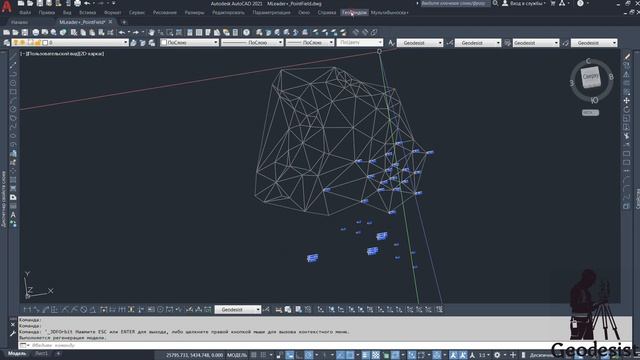Click the search magnifier icon in title bar
The height and width of the screenshot is (360, 640).
click(495, 3)
